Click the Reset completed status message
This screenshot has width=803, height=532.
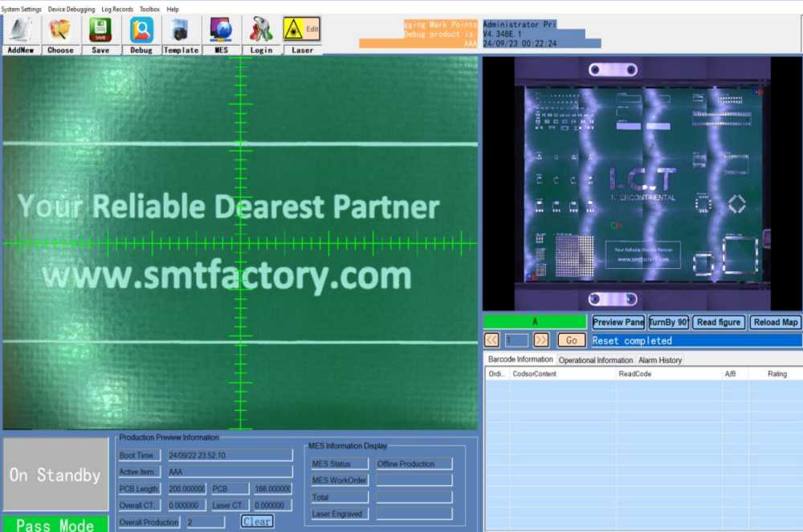pyautogui.click(x=696, y=341)
